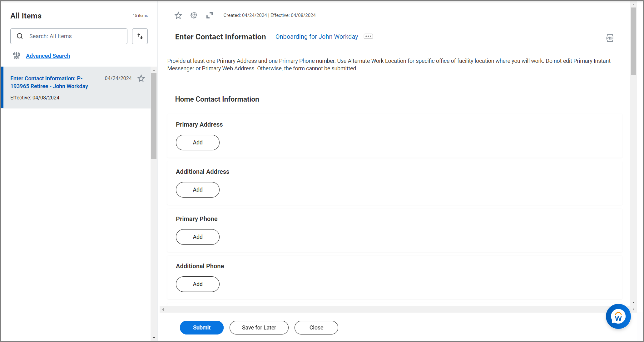Click the form scrollbar down arrow

point(633,302)
